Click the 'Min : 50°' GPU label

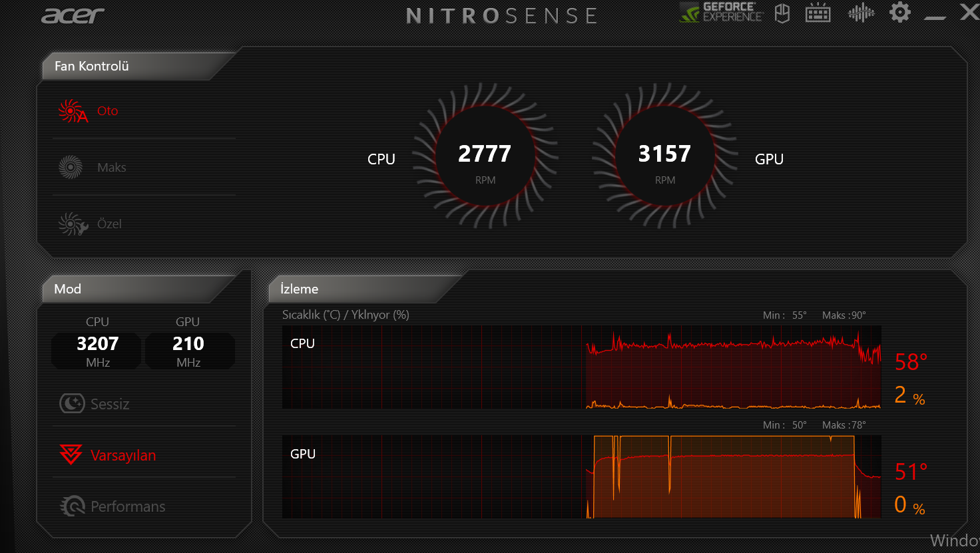pyautogui.click(x=785, y=425)
